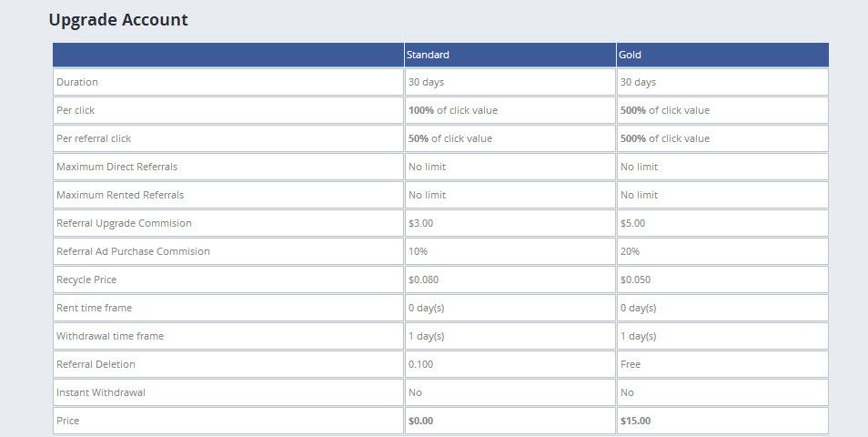Click the Free referral deletion cell
Screen dimensions: 868x437
(x=631, y=364)
